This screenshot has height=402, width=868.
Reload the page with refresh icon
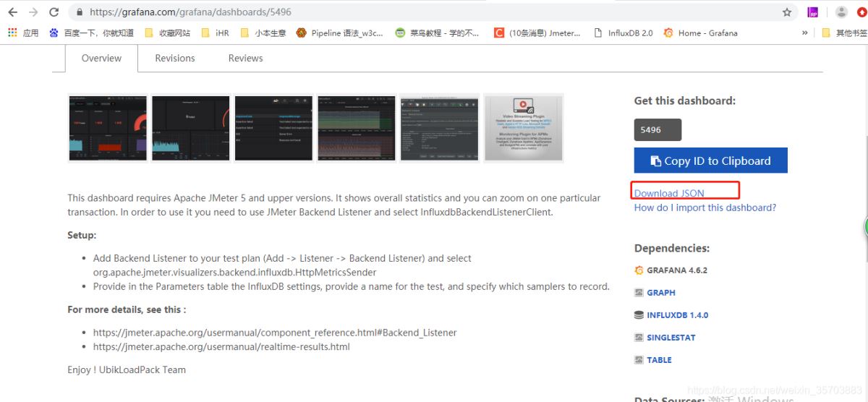pos(54,12)
